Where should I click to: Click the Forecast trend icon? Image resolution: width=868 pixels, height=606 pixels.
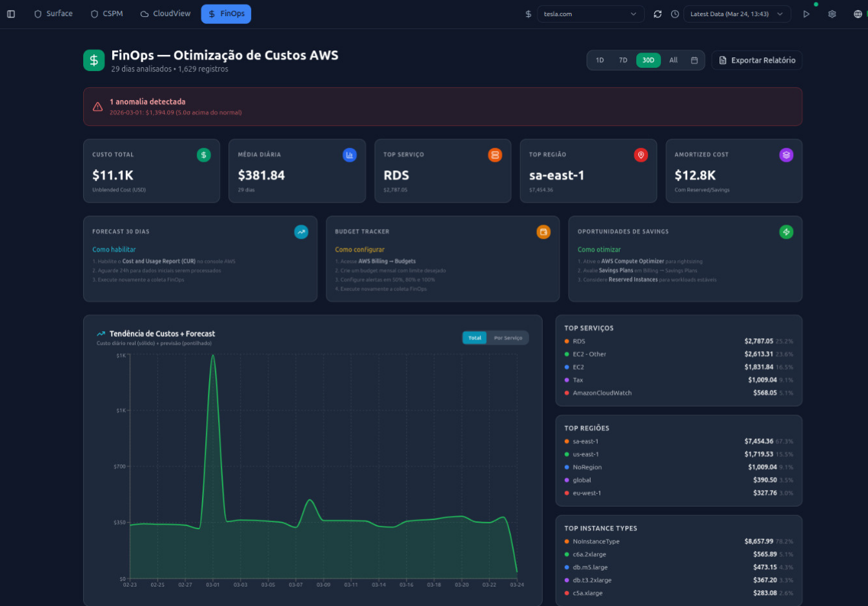301,232
